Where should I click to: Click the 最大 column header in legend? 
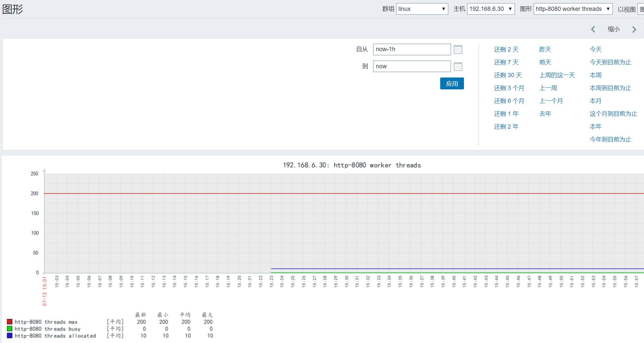click(x=207, y=315)
